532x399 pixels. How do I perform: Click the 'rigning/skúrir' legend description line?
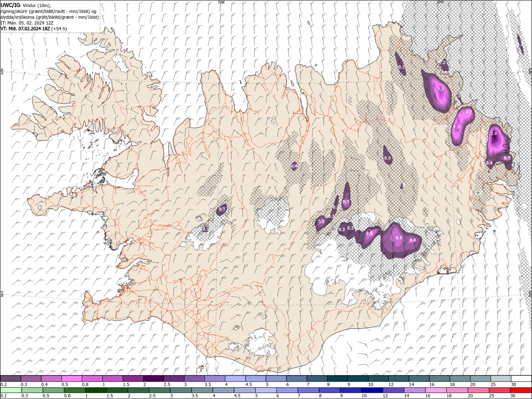click(x=49, y=11)
